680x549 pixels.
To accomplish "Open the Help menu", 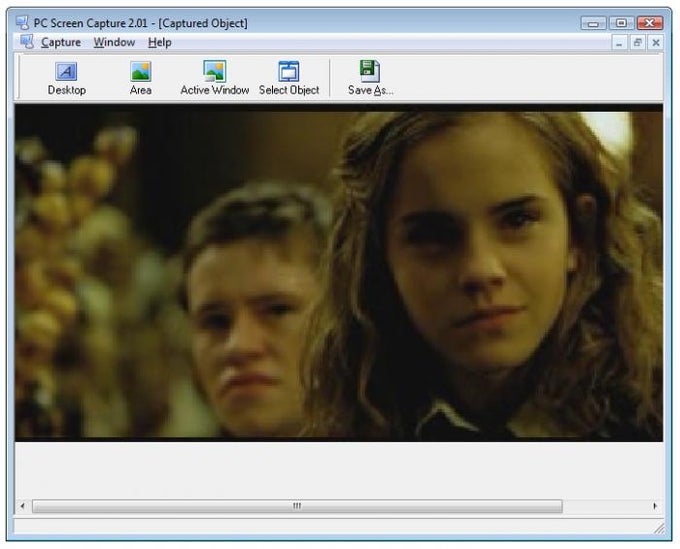I will [160, 42].
